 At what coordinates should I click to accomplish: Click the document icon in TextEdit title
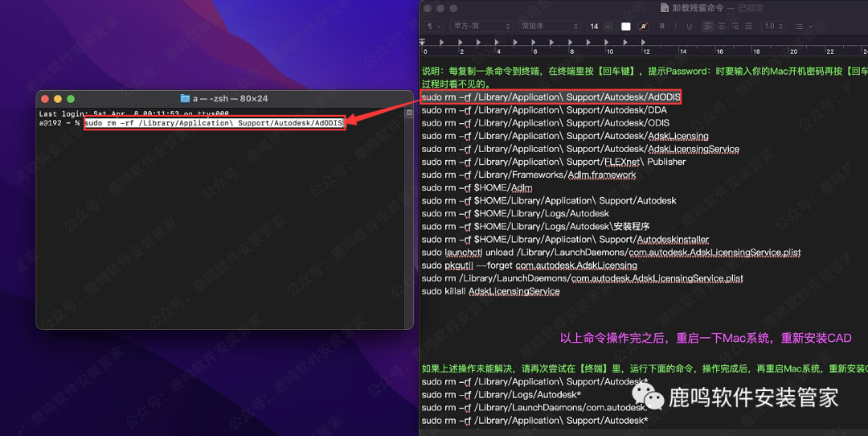[665, 8]
